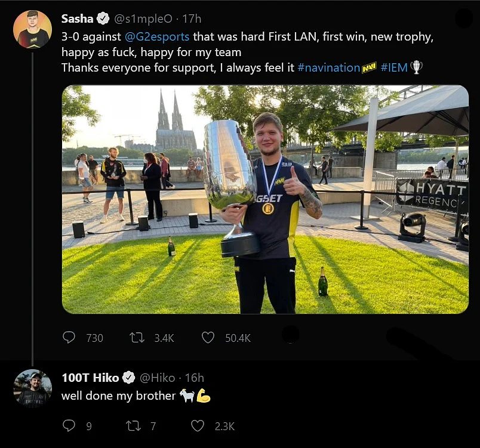This screenshot has height=448, width=480.
Task: Open the #IEM hashtag
Action: click(x=394, y=67)
